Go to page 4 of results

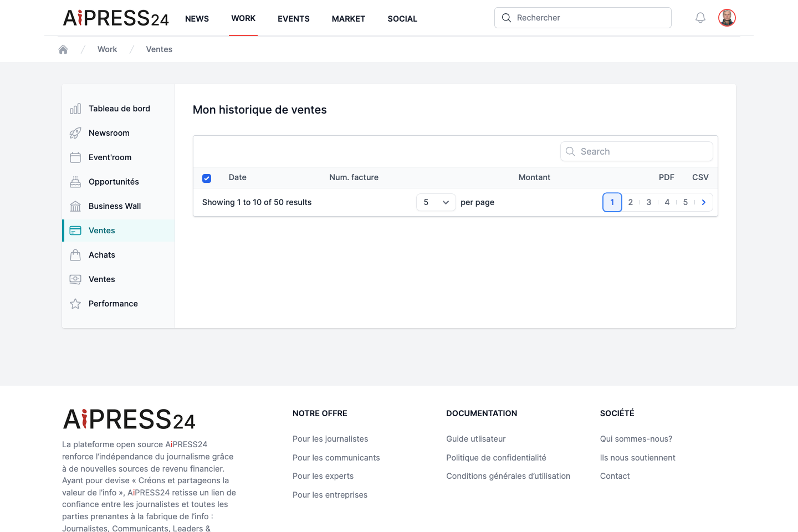(x=667, y=202)
